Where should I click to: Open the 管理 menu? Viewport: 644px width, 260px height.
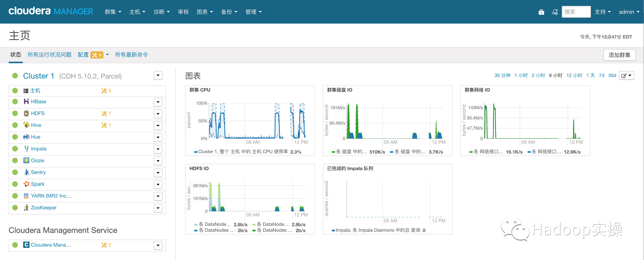pos(254,12)
